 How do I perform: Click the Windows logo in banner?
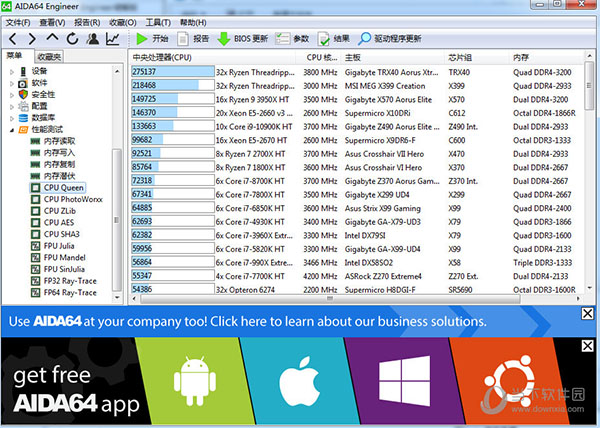(404, 381)
